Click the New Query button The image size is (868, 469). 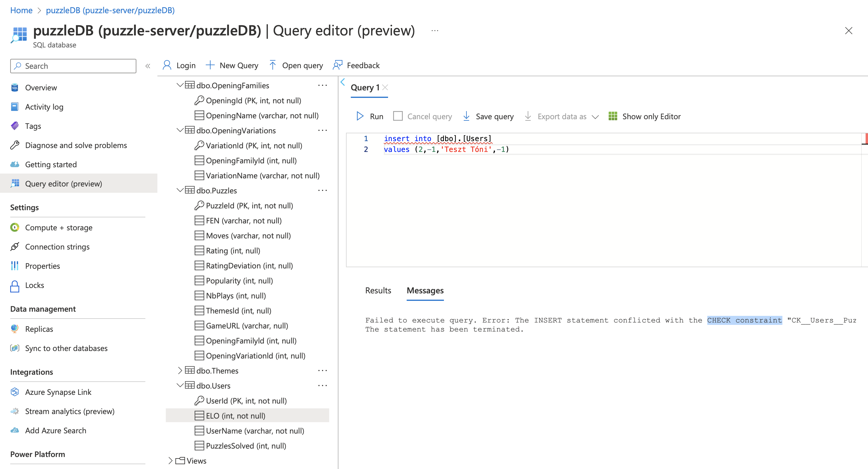tap(232, 65)
